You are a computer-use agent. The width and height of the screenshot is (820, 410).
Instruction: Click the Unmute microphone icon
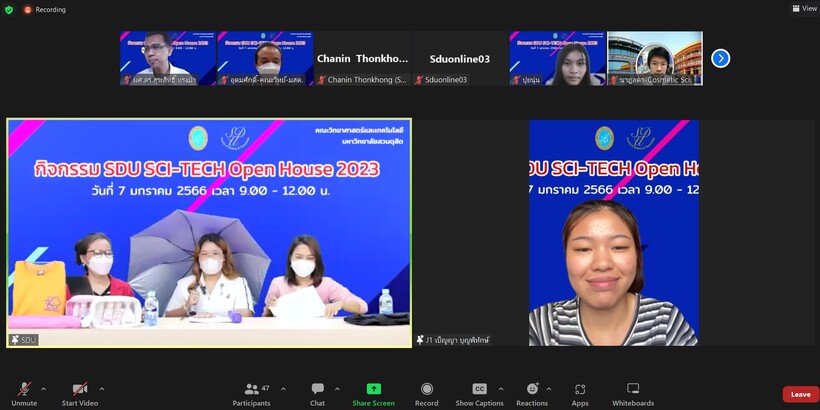24,389
